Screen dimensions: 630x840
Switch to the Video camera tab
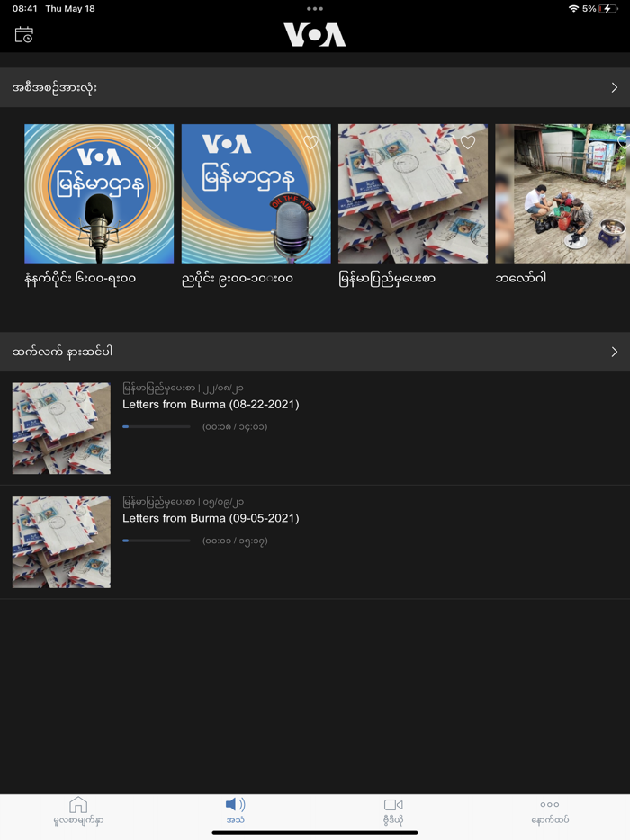[393, 811]
